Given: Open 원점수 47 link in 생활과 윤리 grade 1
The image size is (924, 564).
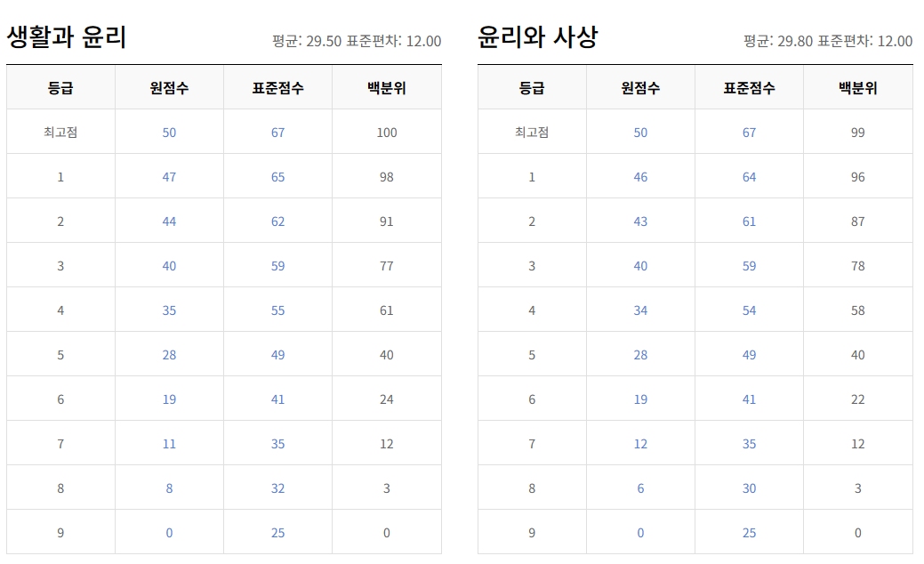Looking at the screenshot, I should [x=169, y=177].
